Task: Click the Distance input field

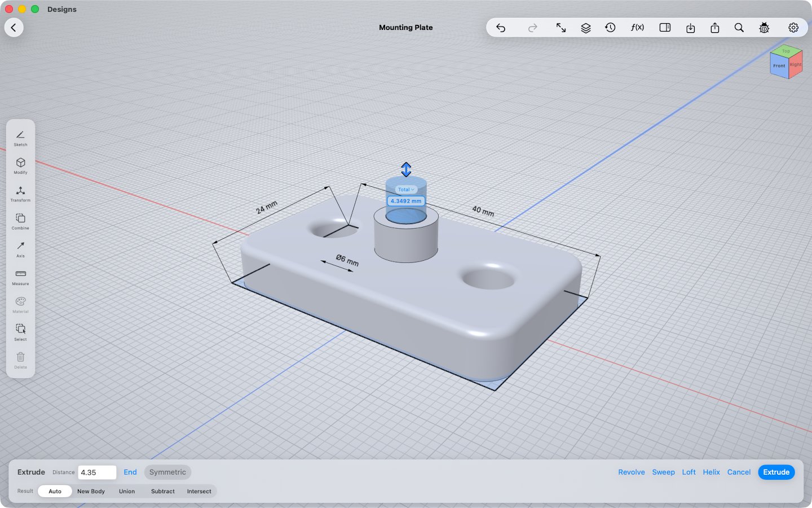Action: click(97, 472)
